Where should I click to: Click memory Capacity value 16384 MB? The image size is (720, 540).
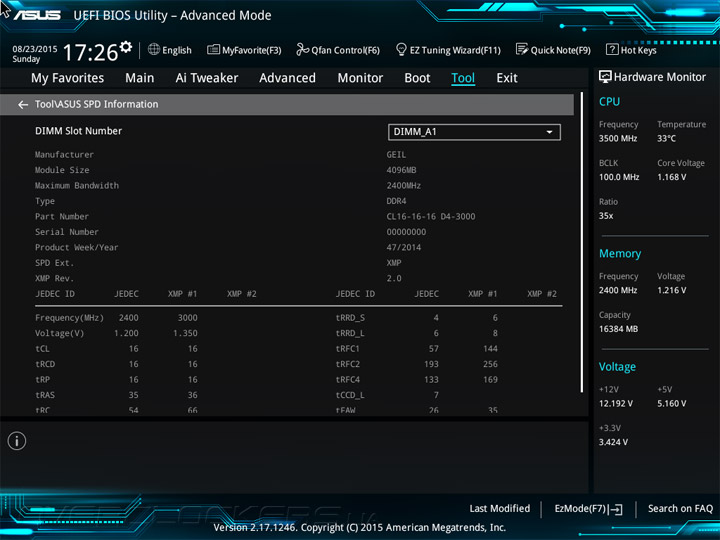pos(618,329)
